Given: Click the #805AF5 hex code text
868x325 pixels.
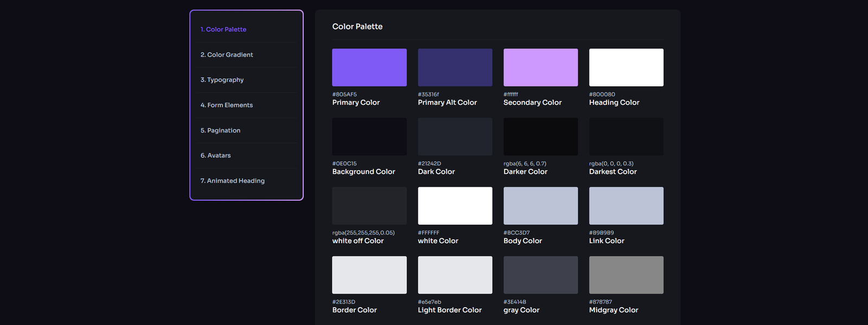Looking at the screenshot, I should click(344, 94).
